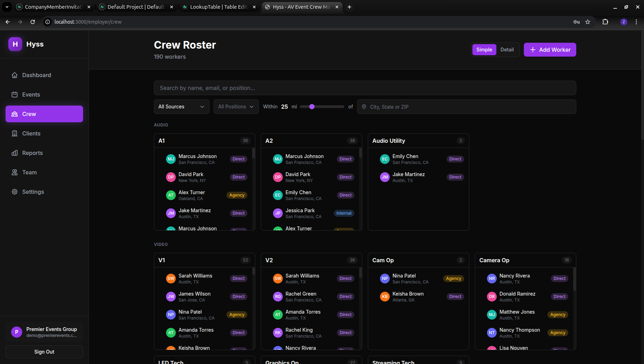Click Keisha Brown's KB avatar in Cam Op
The height and width of the screenshot is (364, 644).
[x=385, y=297]
